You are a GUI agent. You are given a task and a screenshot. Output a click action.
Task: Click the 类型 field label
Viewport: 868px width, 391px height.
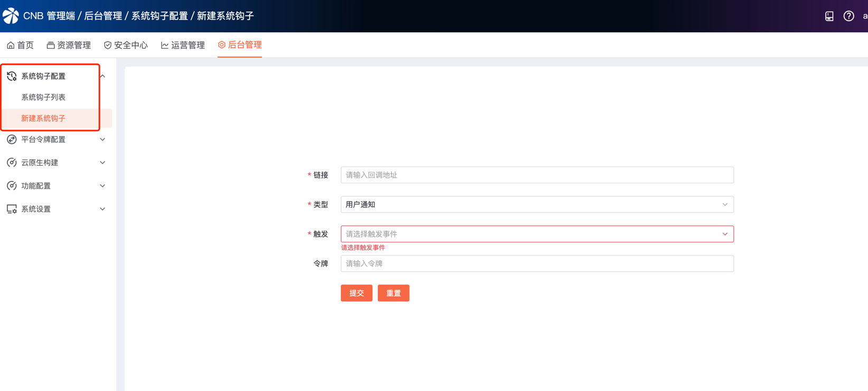tap(320, 204)
